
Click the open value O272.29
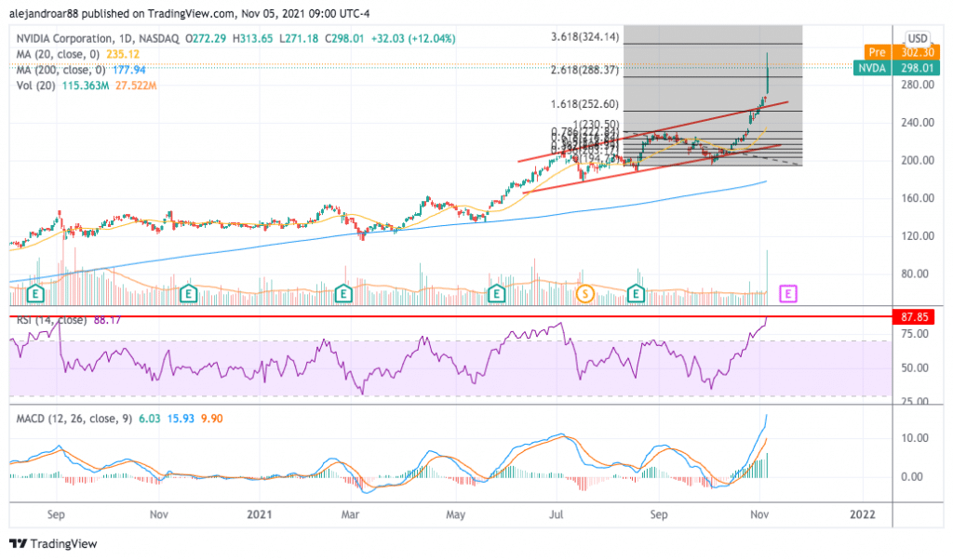click(206, 38)
